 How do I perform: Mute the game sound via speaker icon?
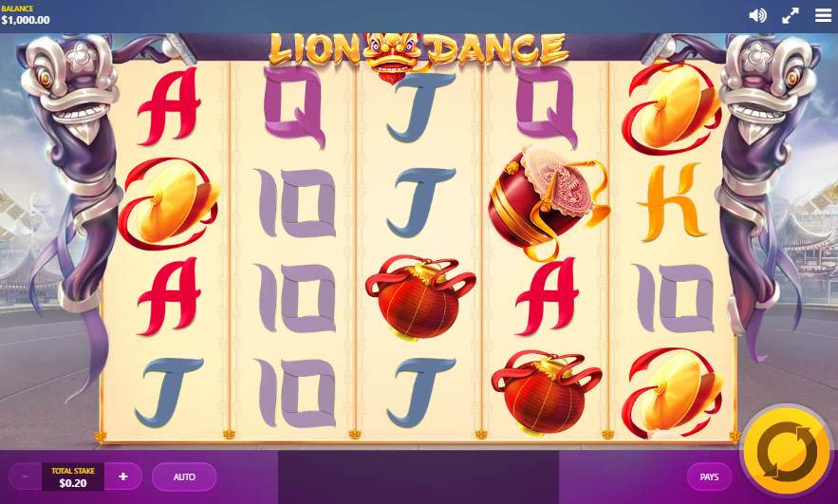click(x=757, y=15)
